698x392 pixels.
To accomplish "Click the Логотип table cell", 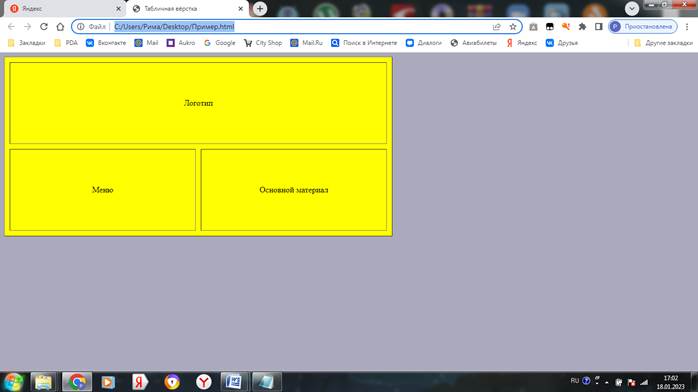I will click(x=198, y=103).
